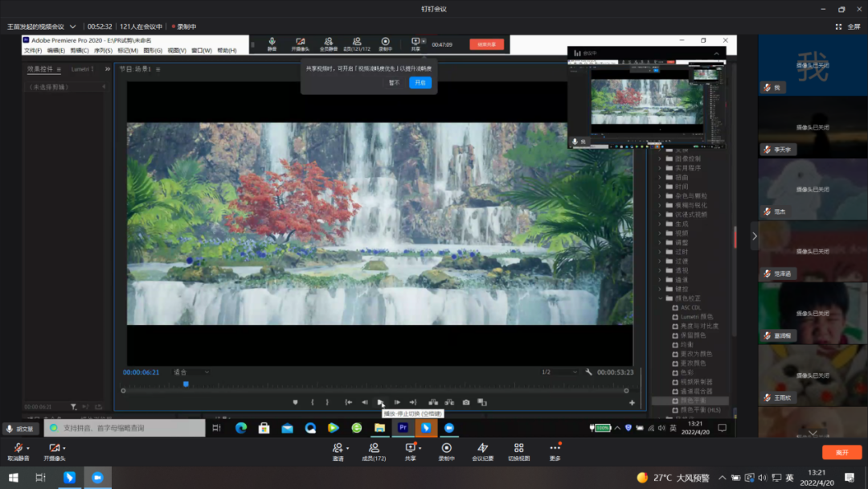Click the Add Marker icon below the preview

pos(295,402)
